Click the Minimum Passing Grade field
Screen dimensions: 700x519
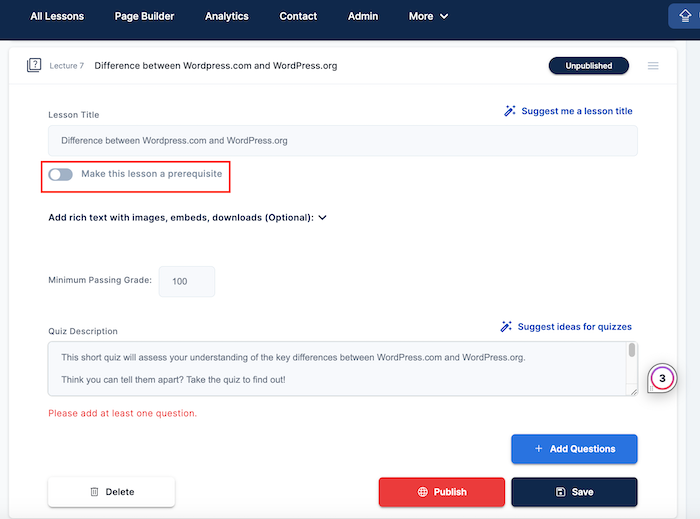(187, 281)
